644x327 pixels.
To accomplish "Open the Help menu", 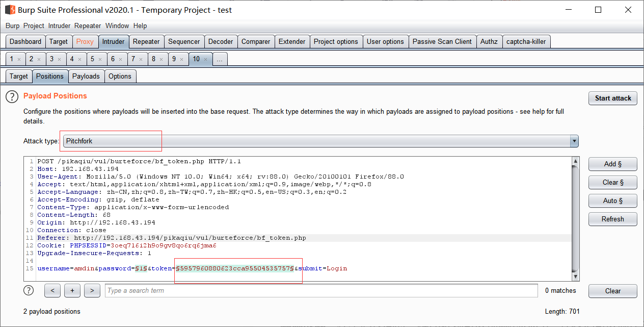I will 140,26.
